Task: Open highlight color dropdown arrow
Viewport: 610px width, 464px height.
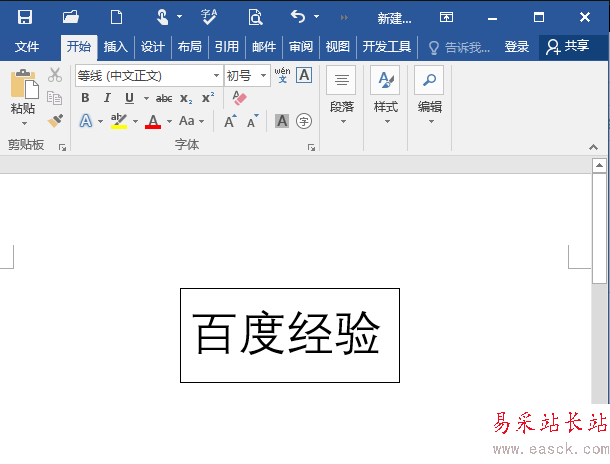Action: (135, 121)
